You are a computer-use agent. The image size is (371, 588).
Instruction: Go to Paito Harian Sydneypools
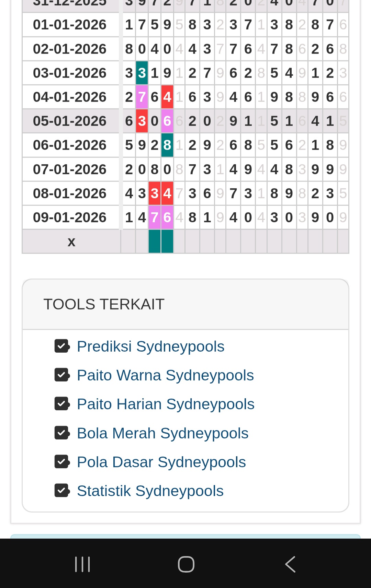point(166,404)
